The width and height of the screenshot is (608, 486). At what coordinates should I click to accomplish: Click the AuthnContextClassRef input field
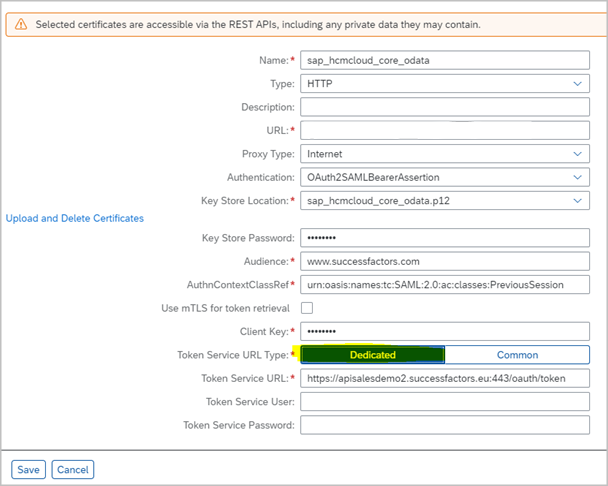pos(445,285)
